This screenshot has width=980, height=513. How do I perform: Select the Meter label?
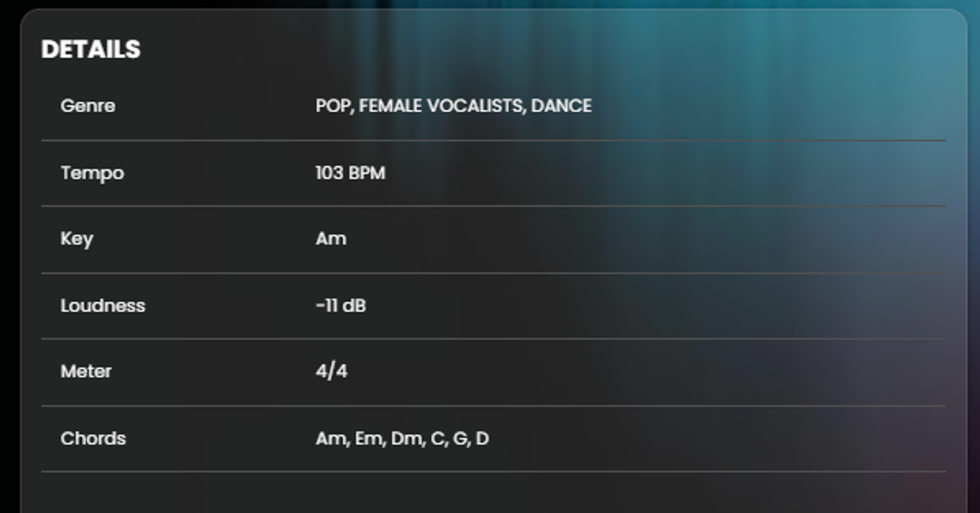point(86,372)
